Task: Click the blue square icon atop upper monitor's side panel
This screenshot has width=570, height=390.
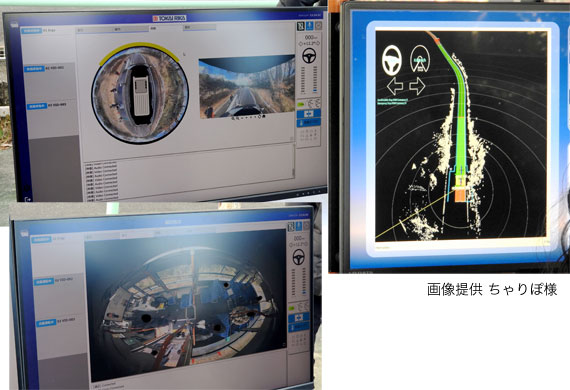Action: 309,26
